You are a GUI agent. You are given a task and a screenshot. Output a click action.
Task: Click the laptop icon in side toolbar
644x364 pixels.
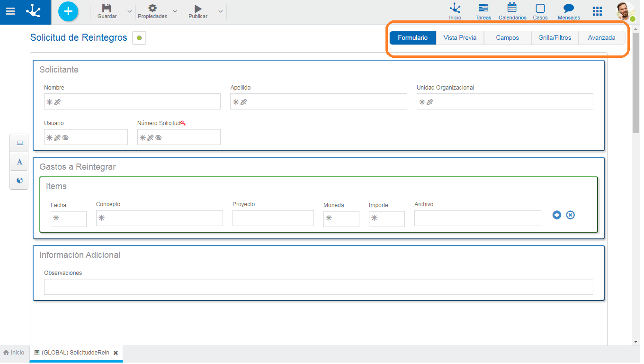pyautogui.click(x=19, y=143)
